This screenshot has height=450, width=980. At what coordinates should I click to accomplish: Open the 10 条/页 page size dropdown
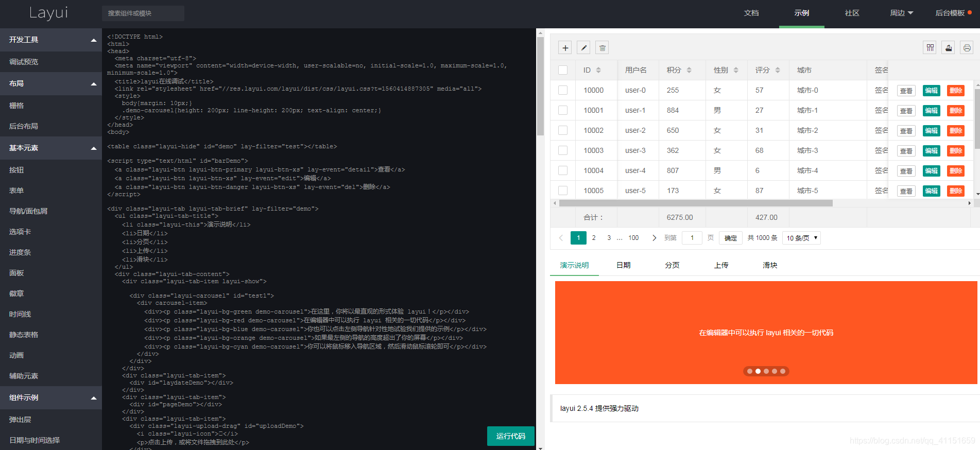coord(801,238)
